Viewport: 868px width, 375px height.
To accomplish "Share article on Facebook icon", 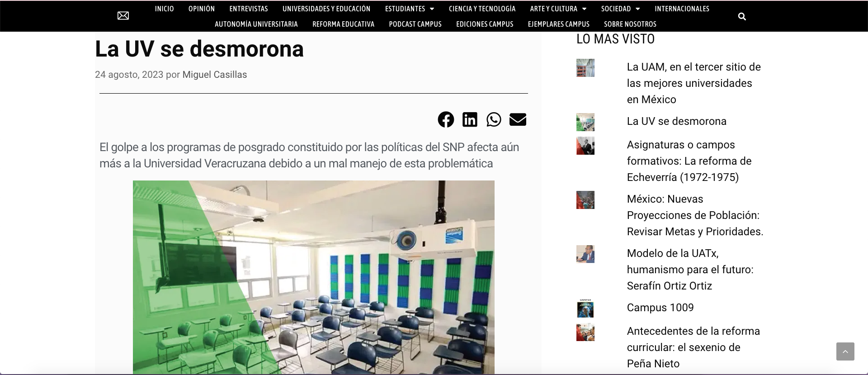I will (x=446, y=119).
